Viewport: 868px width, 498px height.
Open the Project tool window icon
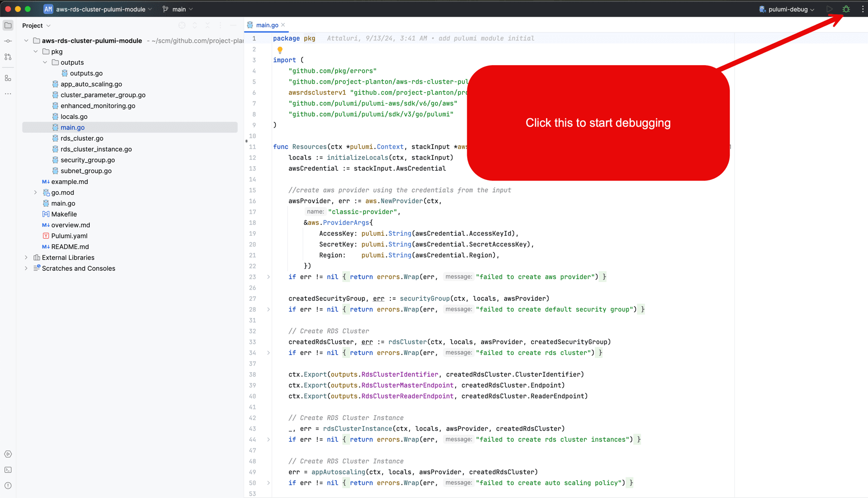8,25
